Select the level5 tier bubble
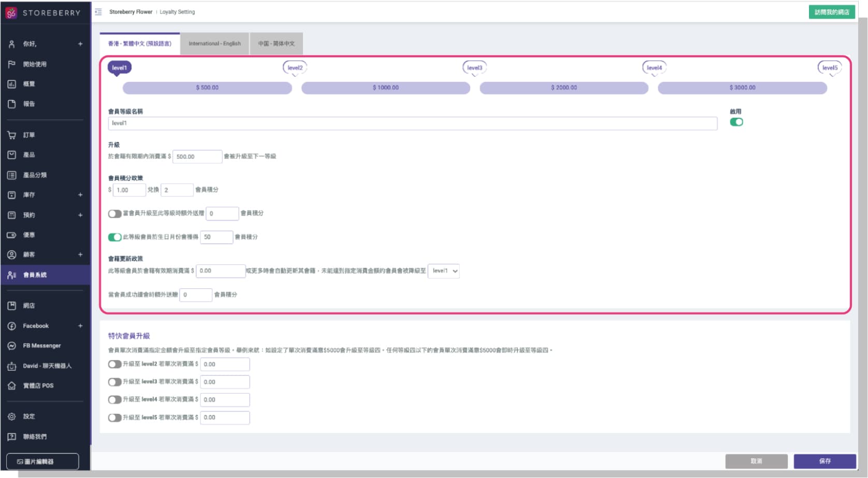Screen dimensions: 868x478 (x=830, y=68)
